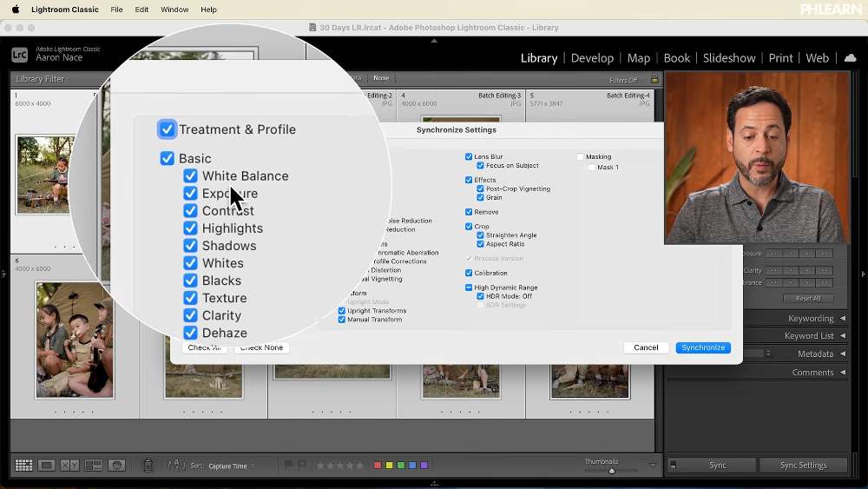Apply the red color label

[378, 466]
